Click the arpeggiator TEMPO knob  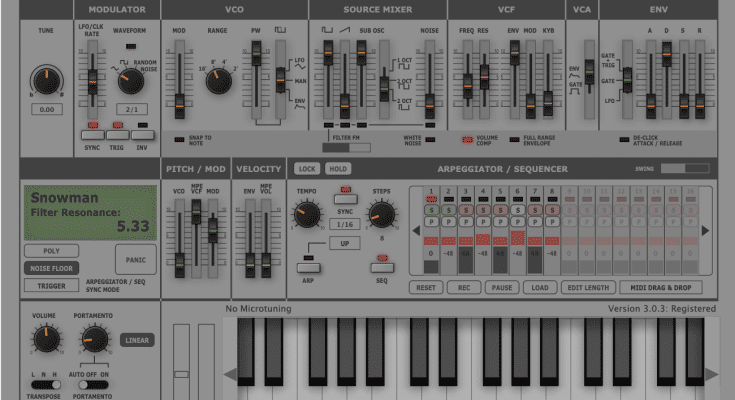pos(306,212)
